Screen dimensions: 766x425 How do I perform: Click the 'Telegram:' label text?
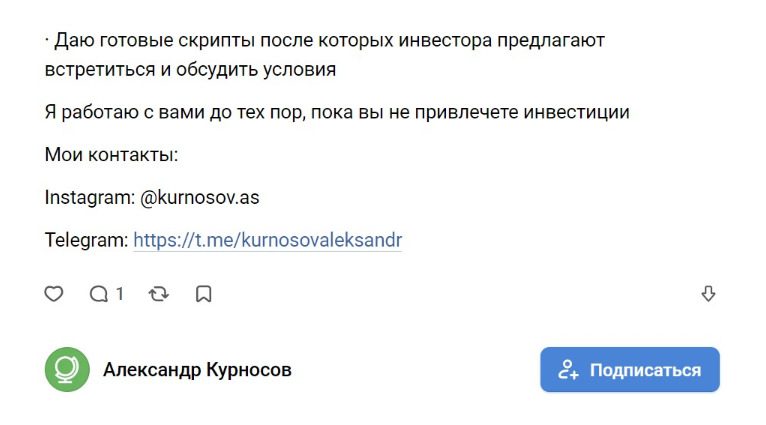point(86,240)
